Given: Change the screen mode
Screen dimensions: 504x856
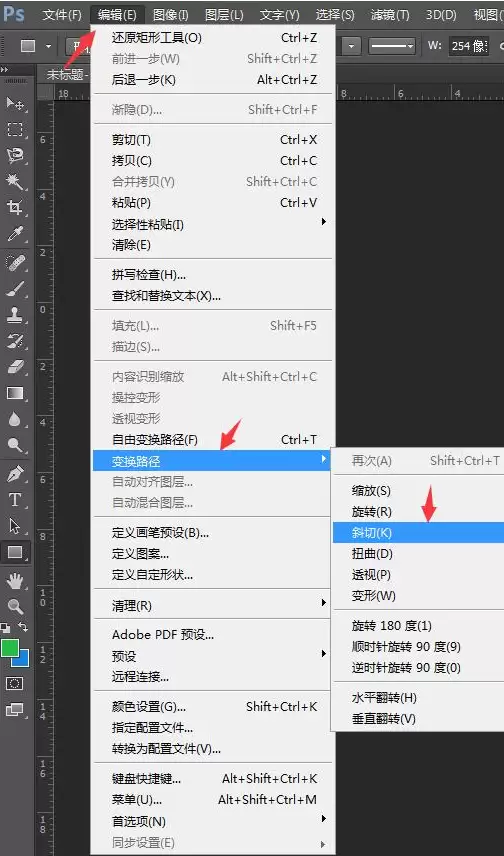Looking at the screenshot, I should (x=15, y=709).
